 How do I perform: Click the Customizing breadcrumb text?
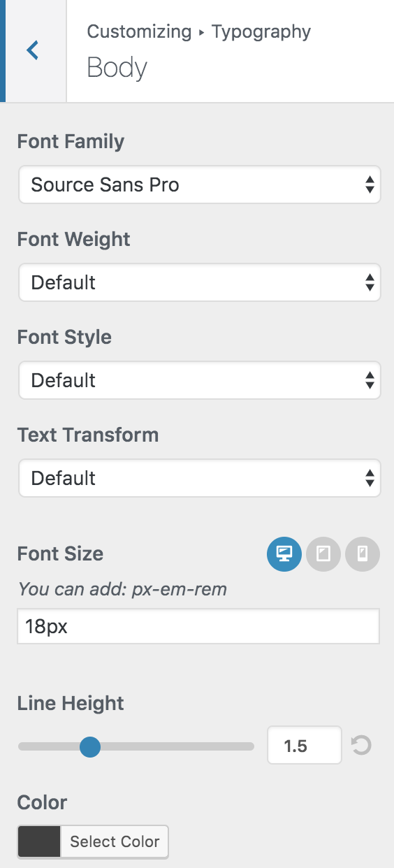(x=139, y=31)
